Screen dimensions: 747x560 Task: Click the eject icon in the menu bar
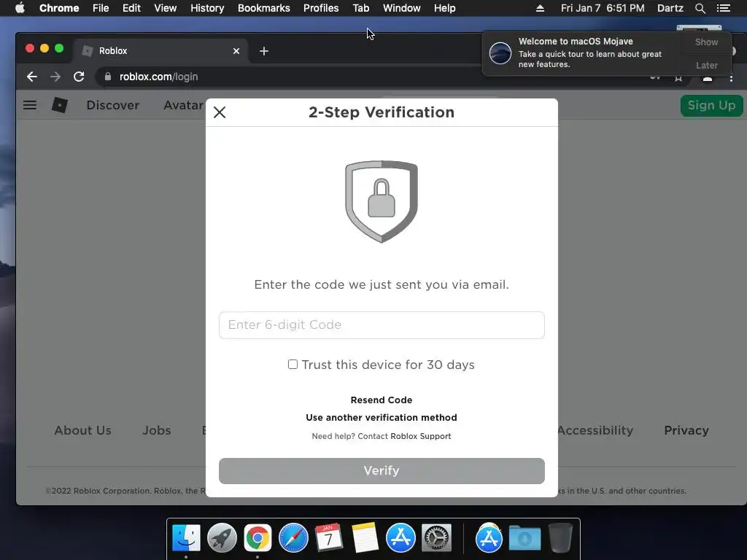(x=540, y=8)
